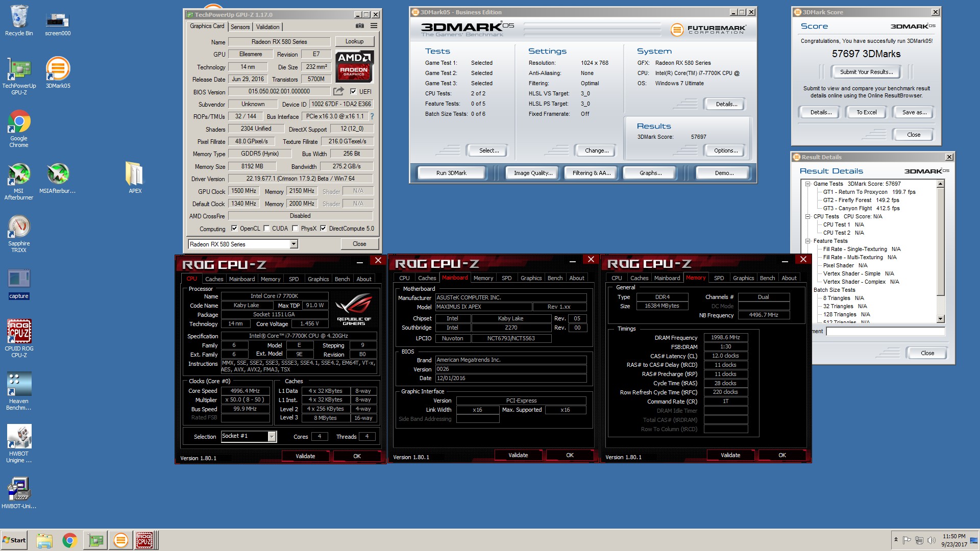The width and height of the screenshot is (980, 551).
Task: Open the Socket #1 selection dropdown
Action: click(x=272, y=436)
